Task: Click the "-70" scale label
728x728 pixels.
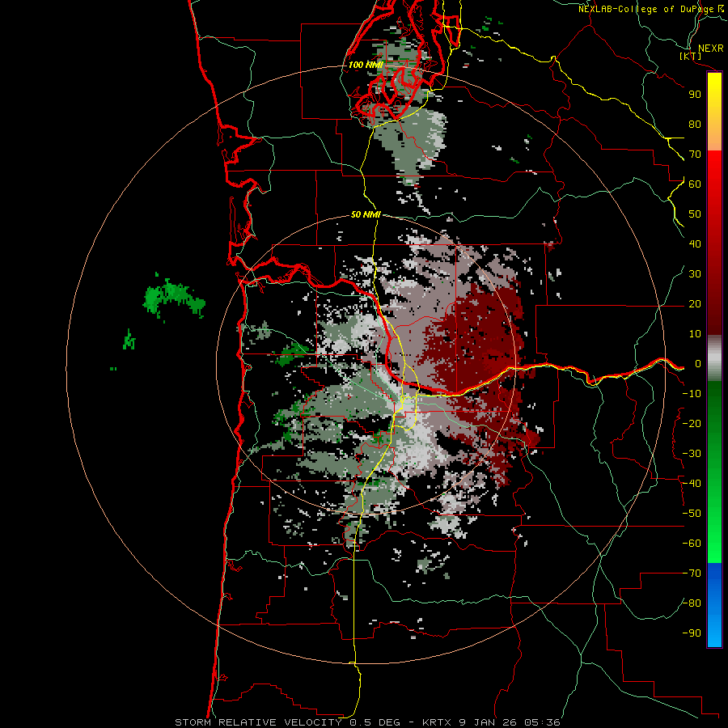Action: coord(692,574)
